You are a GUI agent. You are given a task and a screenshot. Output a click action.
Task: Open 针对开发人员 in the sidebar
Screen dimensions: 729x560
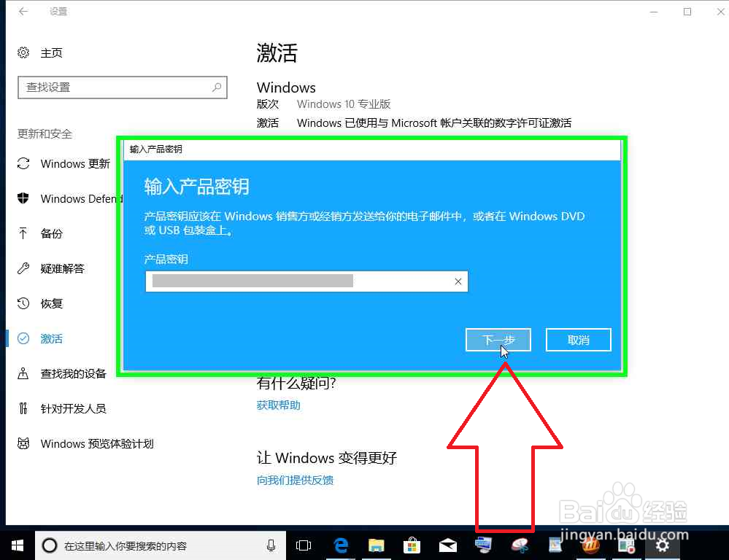tap(62, 408)
